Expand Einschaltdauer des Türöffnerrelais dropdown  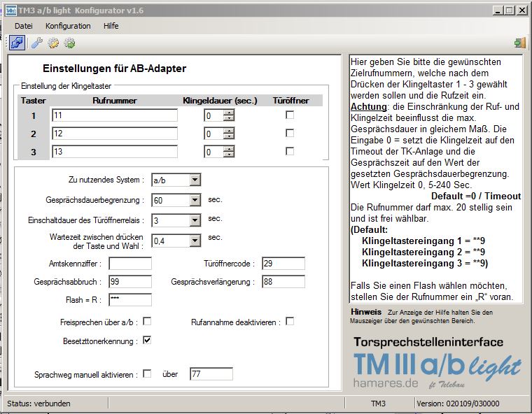click(195, 220)
